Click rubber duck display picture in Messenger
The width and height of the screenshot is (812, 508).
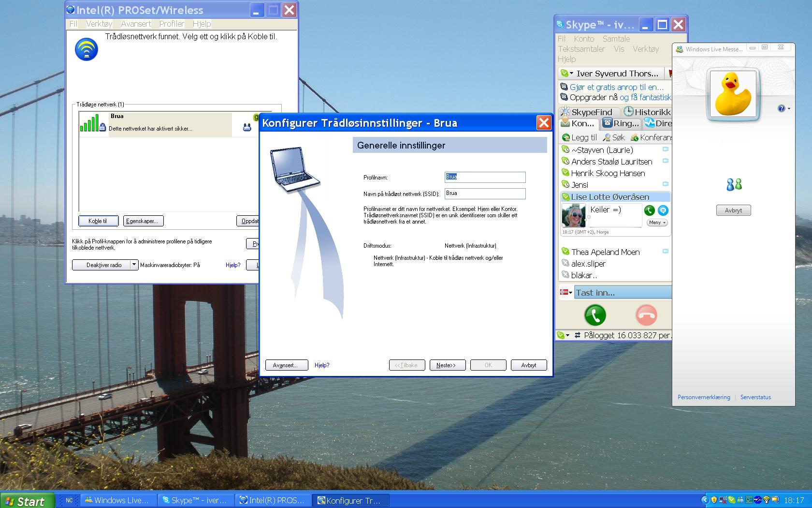[733, 95]
